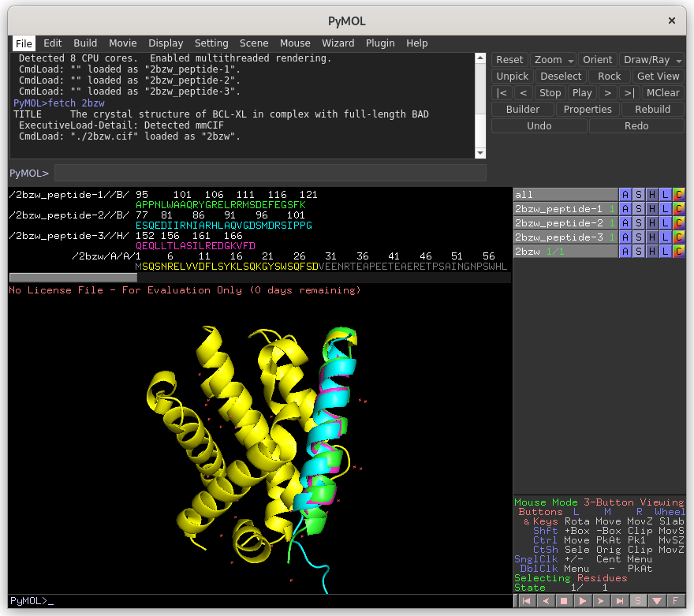Open the Setting menu
Image resolution: width=694 pixels, height=616 pixels.
(x=211, y=43)
